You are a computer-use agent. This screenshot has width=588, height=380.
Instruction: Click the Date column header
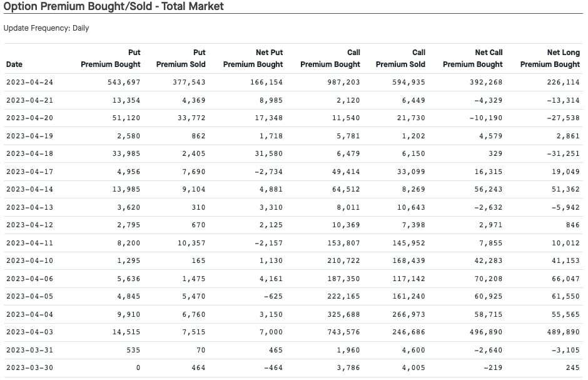[x=14, y=64]
